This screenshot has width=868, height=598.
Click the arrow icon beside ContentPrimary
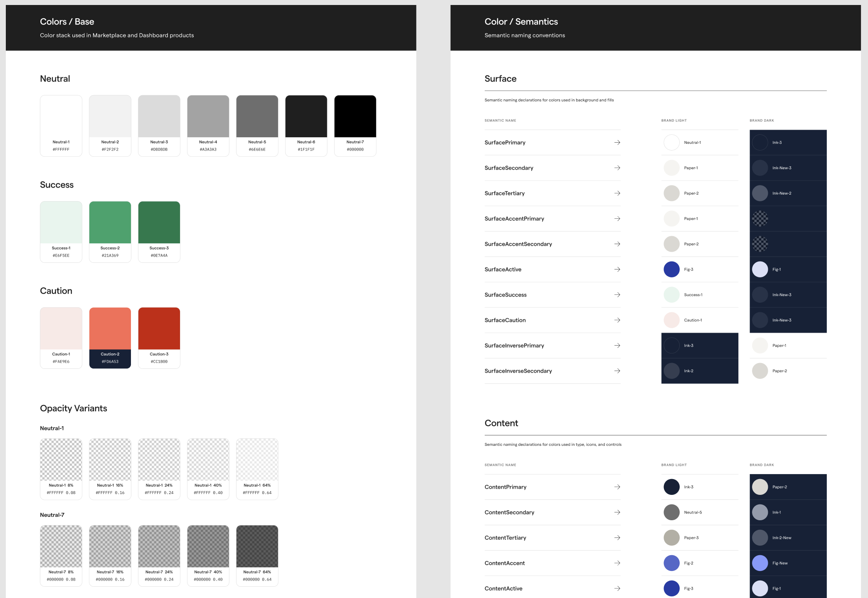click(617, 487)
